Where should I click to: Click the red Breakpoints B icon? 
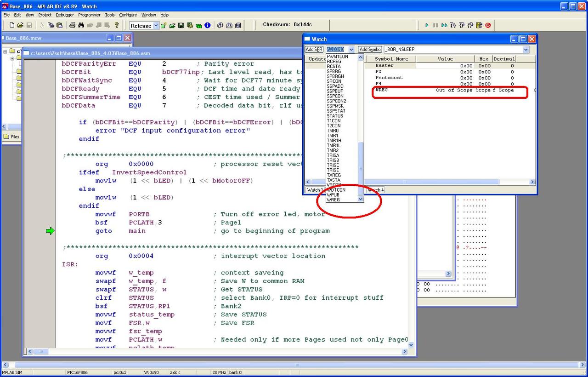488,25
